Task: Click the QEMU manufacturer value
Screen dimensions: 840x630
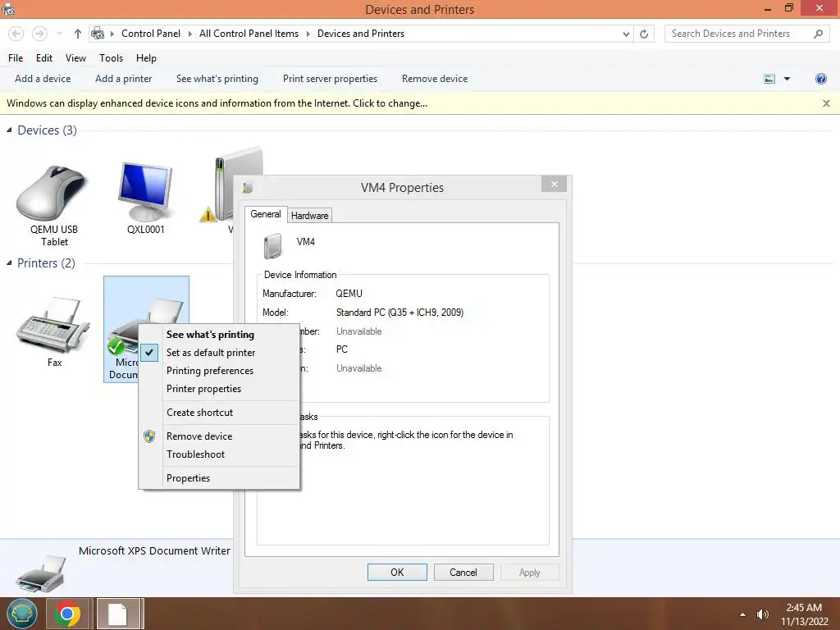Action: click(349, 294)
